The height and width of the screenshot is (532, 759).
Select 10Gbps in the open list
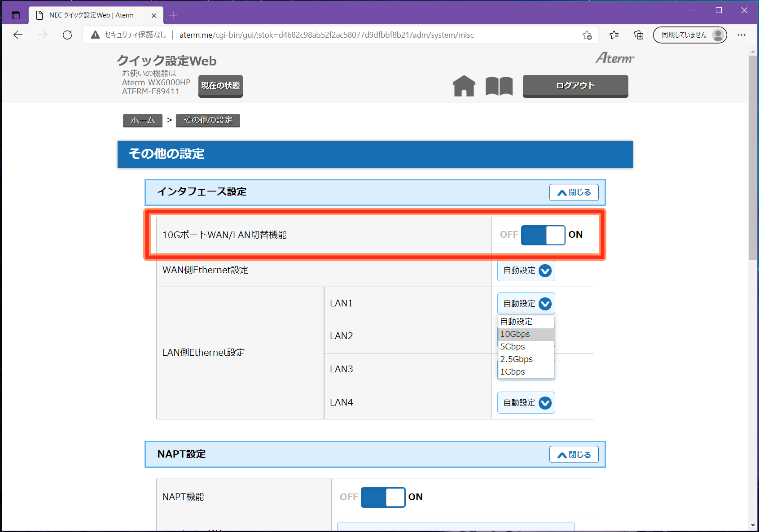click(x=526, y=334)
